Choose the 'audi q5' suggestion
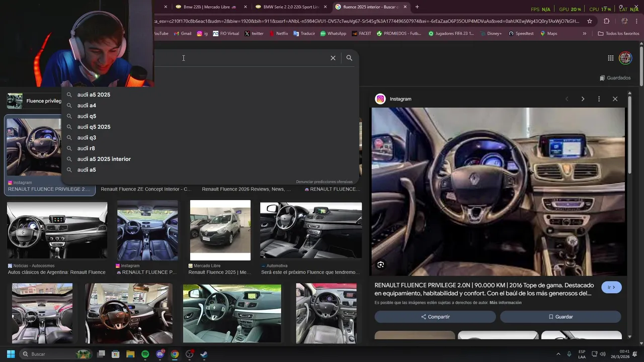The image size is (644, 362). (210, 116)
